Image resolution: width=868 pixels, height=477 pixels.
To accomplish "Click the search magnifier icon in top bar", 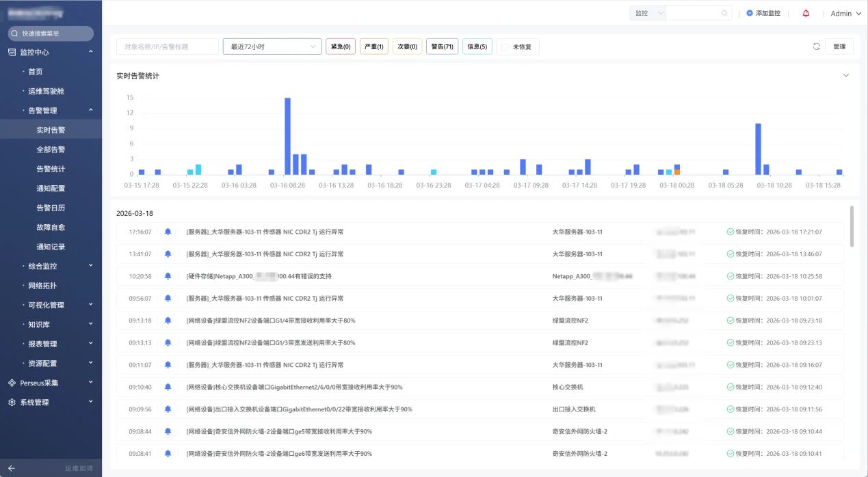I will click(724, 13).
